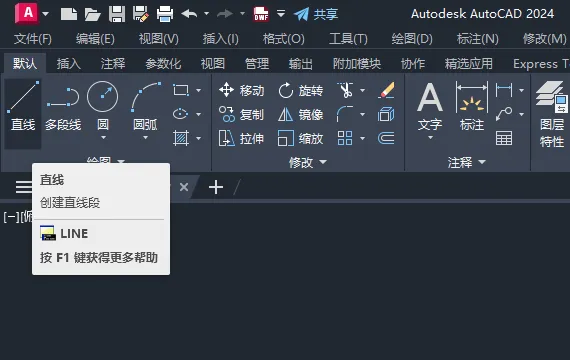Select the 拉伸 stretch tool
This screenshot has width=570, height=360.
click(x=241, y=139)
